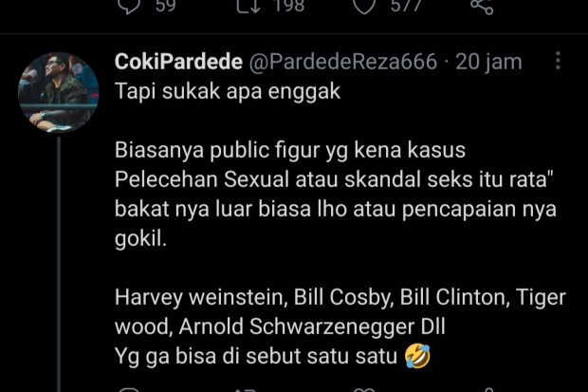This screenshot has width=588, height=392.
Task: Open the share icon on the top post
Action: 482,6
